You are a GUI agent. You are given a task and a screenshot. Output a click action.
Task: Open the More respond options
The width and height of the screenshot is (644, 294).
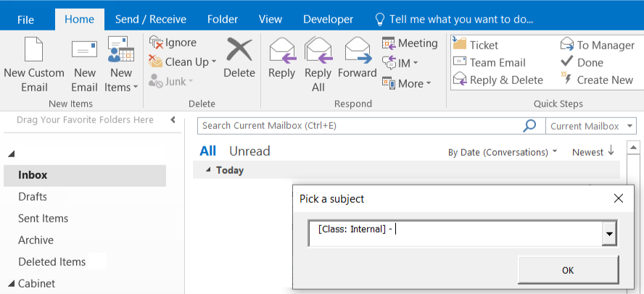pyautogui.click(x=407, y=83)
